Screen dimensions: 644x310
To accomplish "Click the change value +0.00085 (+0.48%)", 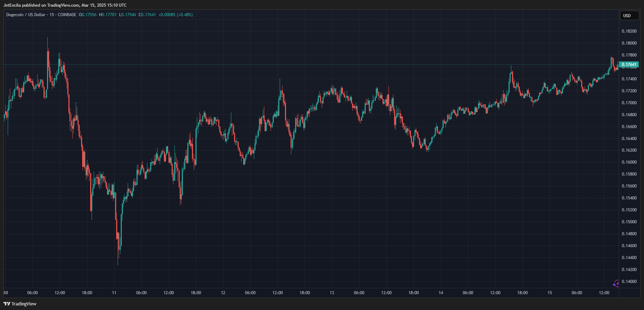I will click(x=175, y=15).
